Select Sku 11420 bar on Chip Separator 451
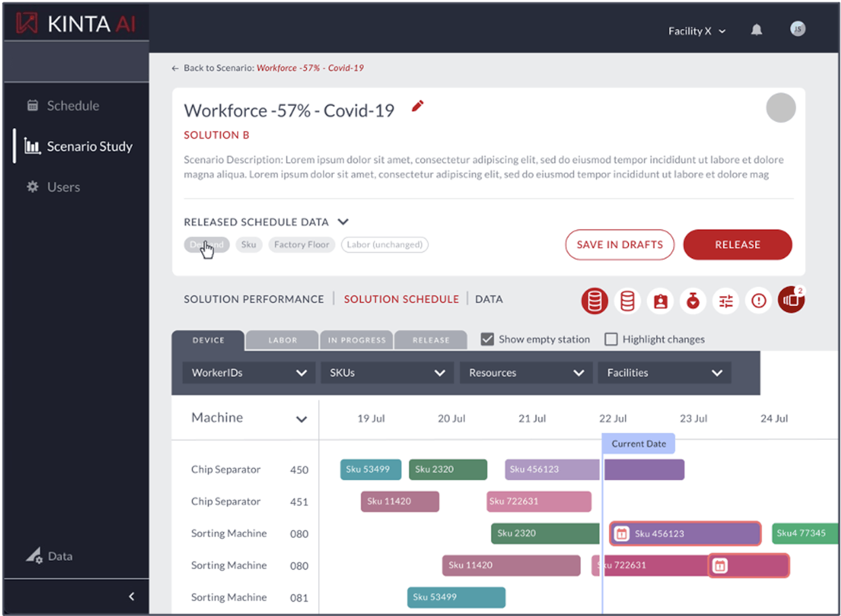 (x=399, y=502)
